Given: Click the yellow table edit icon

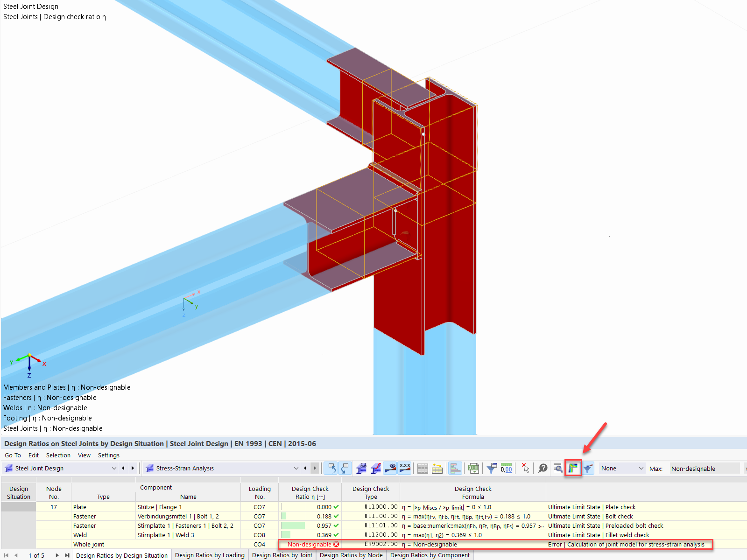Looking at the screenshot, I should [437, 468].
